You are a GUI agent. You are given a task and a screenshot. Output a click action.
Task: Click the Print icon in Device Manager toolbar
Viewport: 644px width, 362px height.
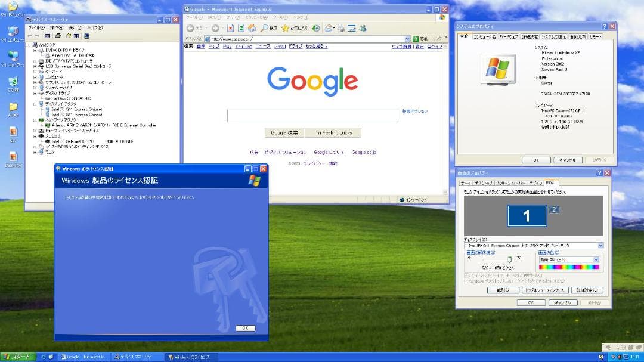pos(58,36)
